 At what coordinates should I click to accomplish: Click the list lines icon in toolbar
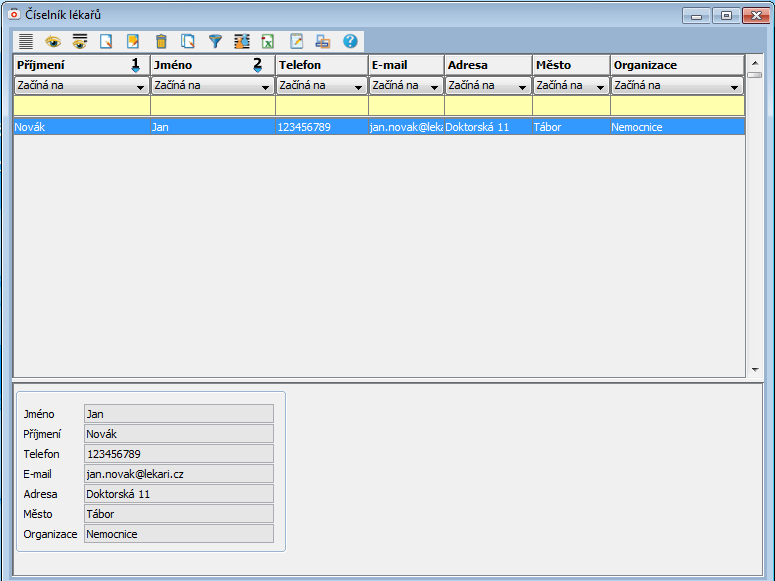[26, 41]
